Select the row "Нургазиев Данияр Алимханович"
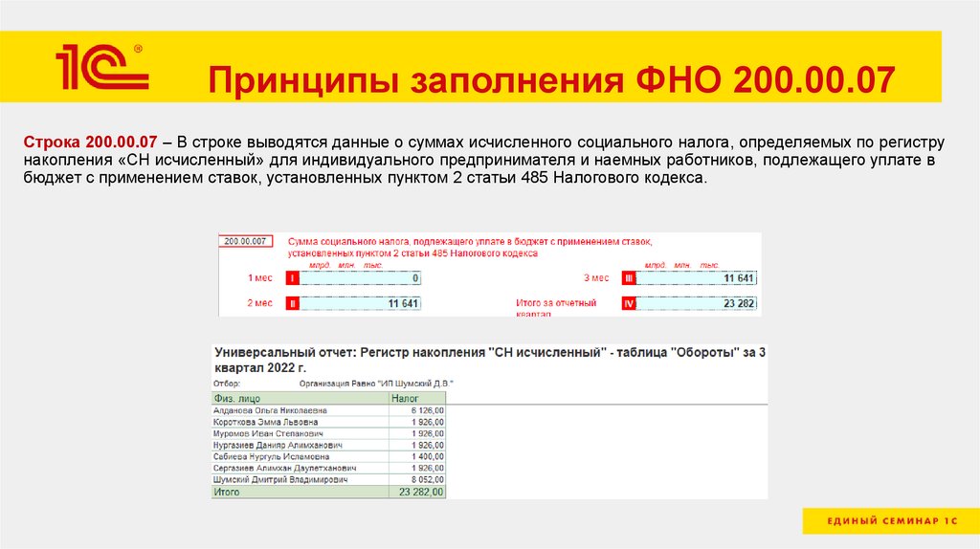This screenshot has width=980, height=549. click(329, 446)
